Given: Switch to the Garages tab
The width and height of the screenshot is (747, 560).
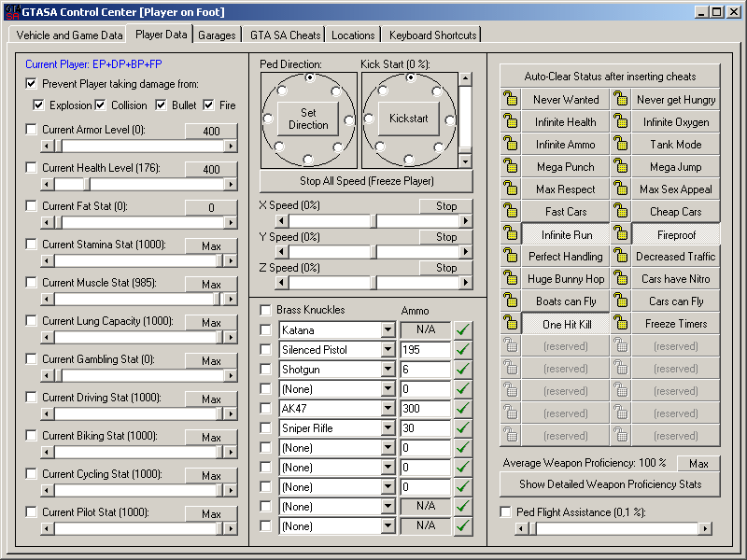Looking at the screenshot, I should click(x=217, y=35).
